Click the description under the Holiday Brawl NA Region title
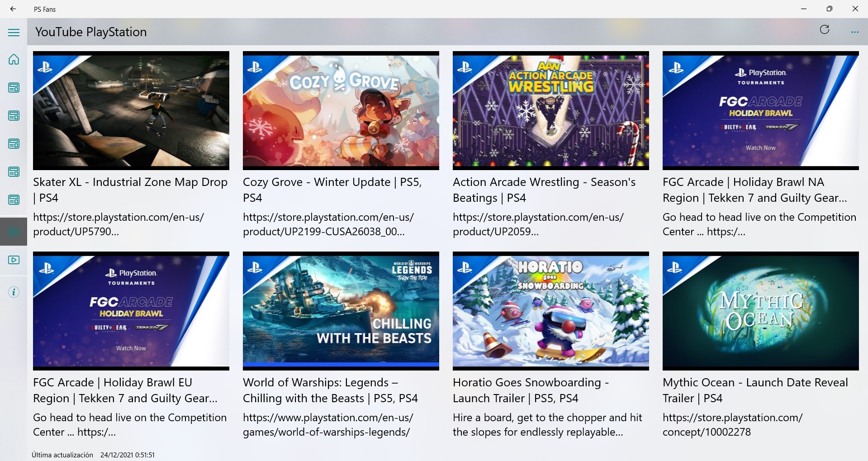This screenshot has width=868, height=461. coord(759,224)
